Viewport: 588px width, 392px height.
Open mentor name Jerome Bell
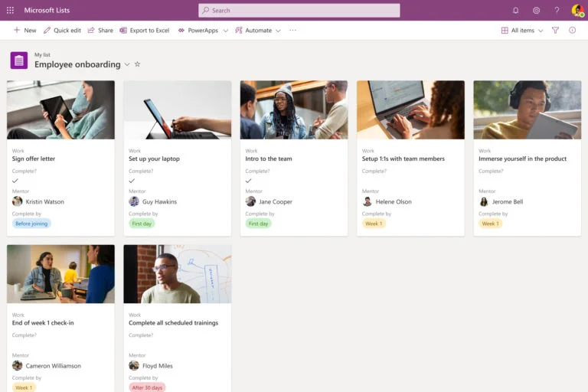(x=508, y=202)
